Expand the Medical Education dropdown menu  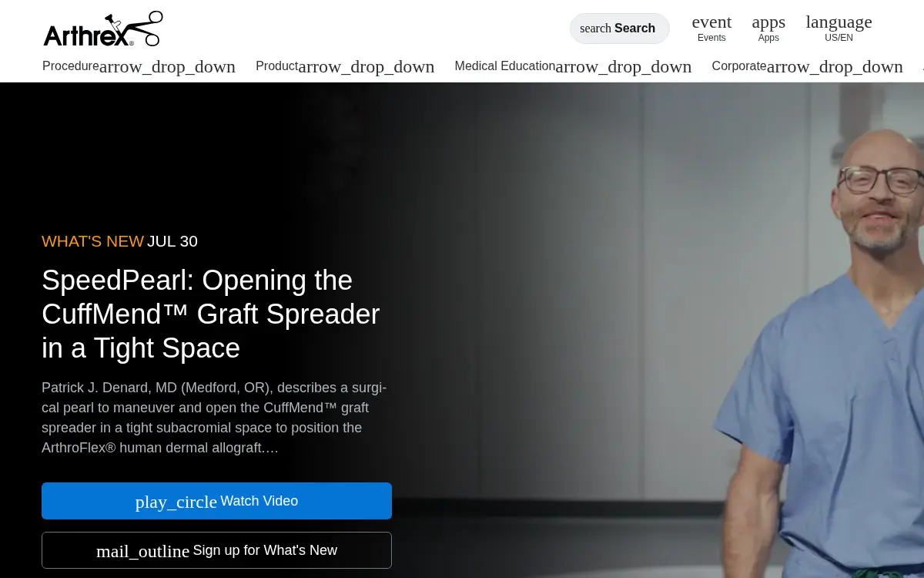[x=573, y=66]
